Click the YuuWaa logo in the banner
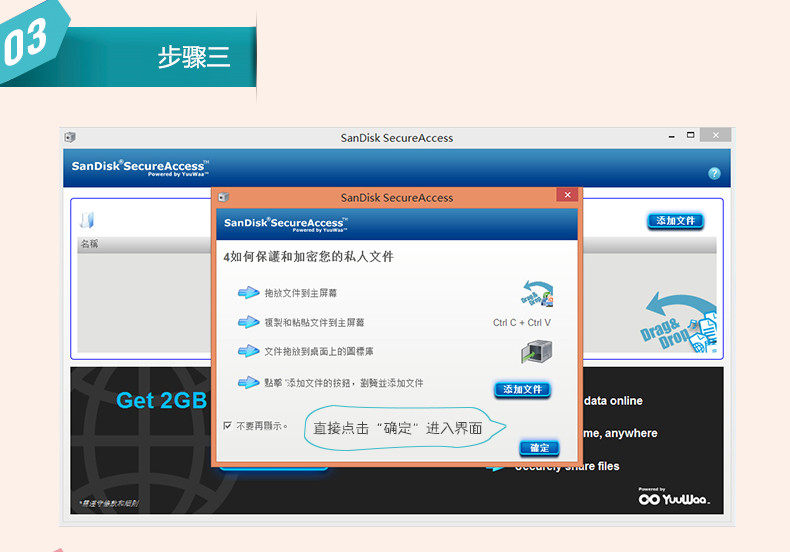 point(674,497)
